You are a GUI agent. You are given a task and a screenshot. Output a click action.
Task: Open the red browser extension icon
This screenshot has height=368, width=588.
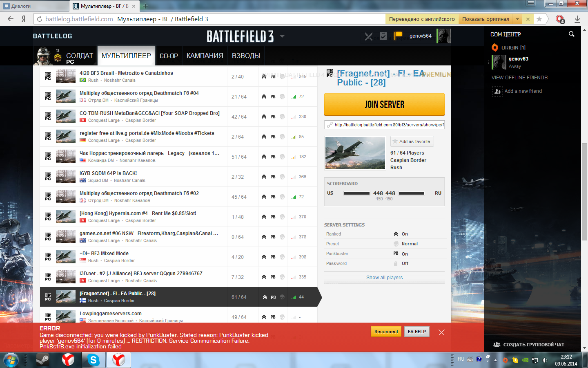[x=560, y=19]
